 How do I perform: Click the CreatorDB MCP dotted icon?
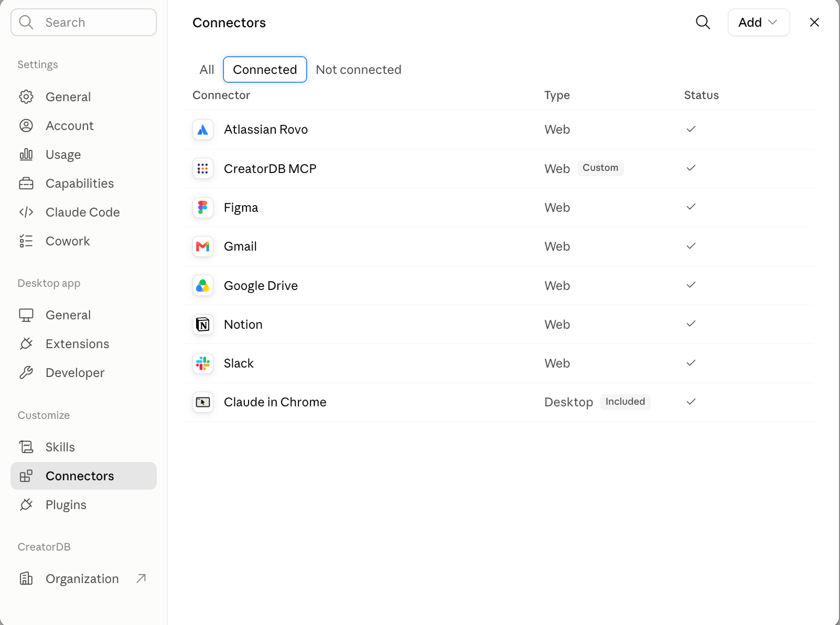(x=203, y=168)
